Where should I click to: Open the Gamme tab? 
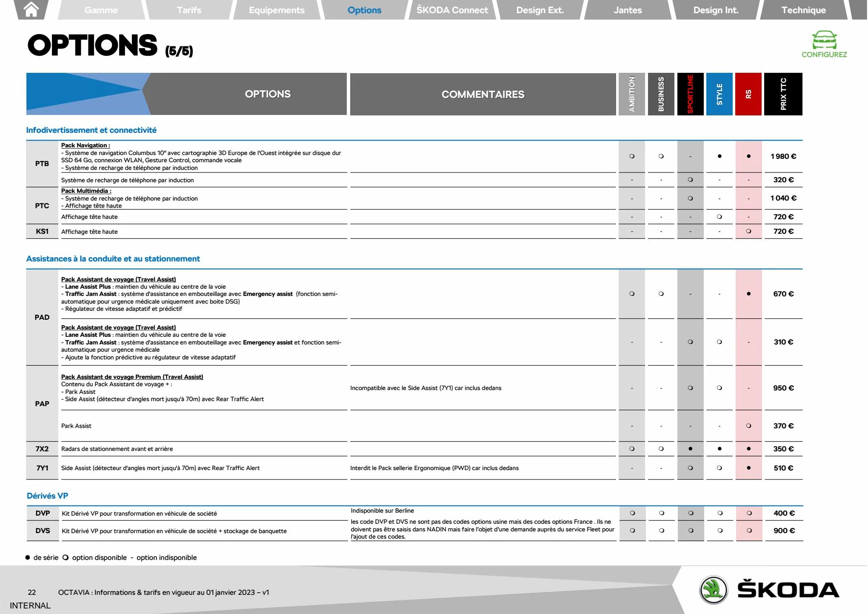click(x=101, y=10)
